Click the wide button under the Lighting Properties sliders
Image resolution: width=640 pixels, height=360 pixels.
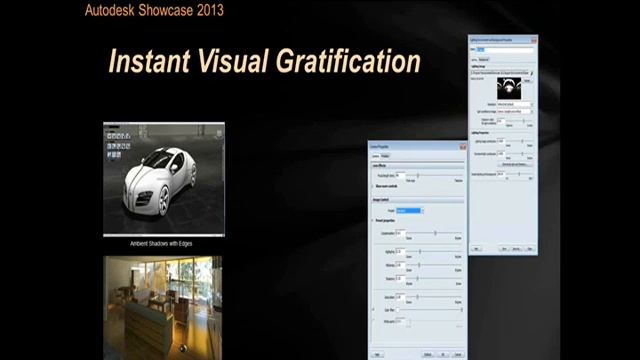click(x=515, y=164)
